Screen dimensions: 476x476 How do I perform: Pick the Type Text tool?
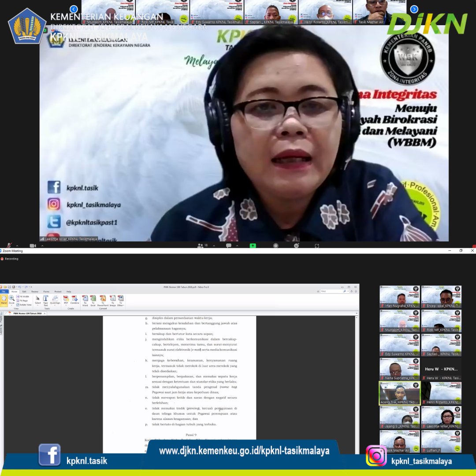(45, 301)
